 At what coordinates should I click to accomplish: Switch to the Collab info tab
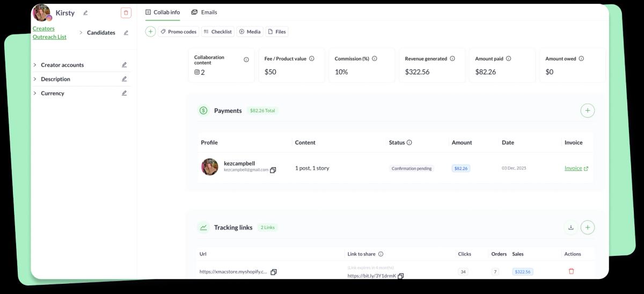163,12
